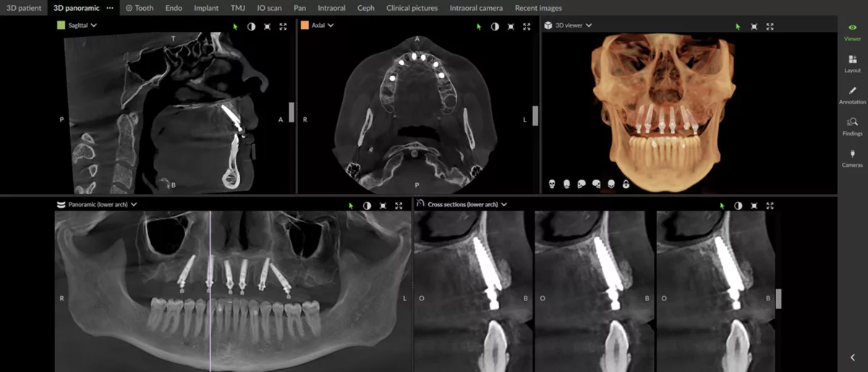Collapse the right sidebar with chevron arrow

pyautogui.click(x=852, y=358)
